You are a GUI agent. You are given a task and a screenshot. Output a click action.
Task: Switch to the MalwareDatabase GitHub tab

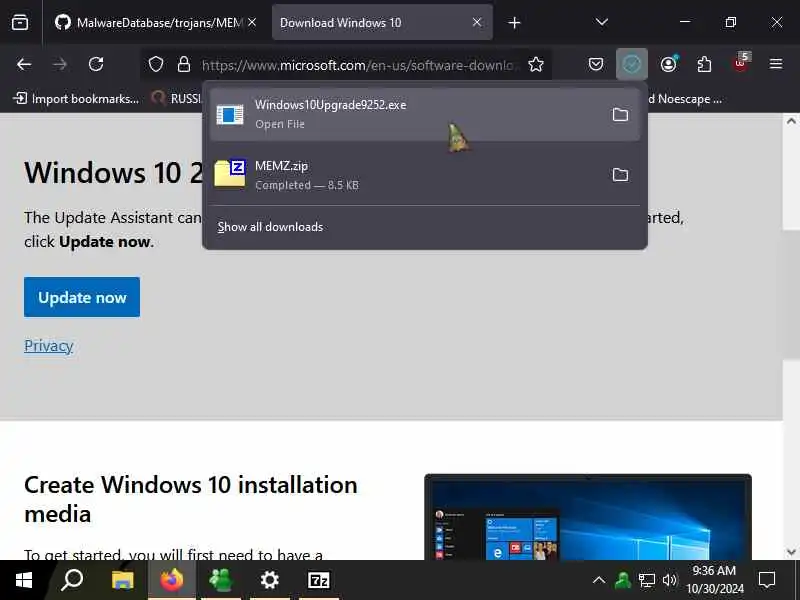pos(155,22)
